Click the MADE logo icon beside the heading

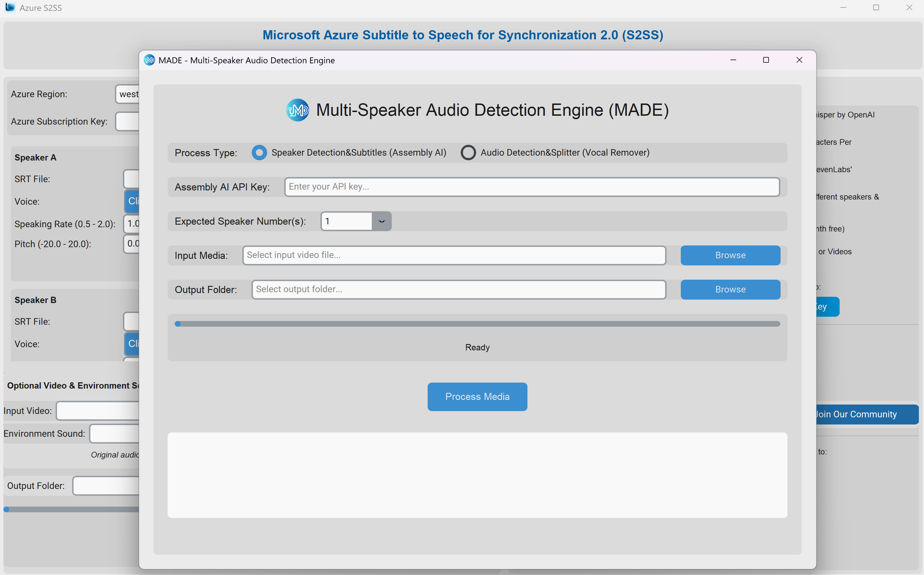[x=297, y=110]
